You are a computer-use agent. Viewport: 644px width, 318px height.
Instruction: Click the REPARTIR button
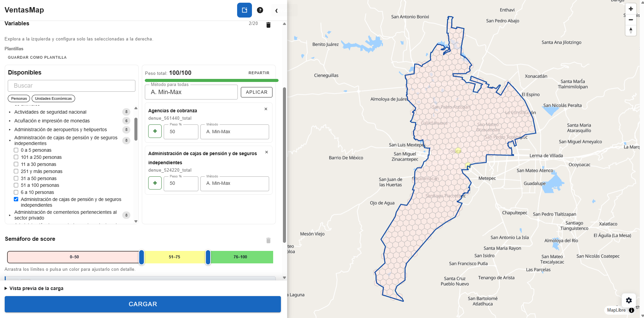tap(259, 73)
